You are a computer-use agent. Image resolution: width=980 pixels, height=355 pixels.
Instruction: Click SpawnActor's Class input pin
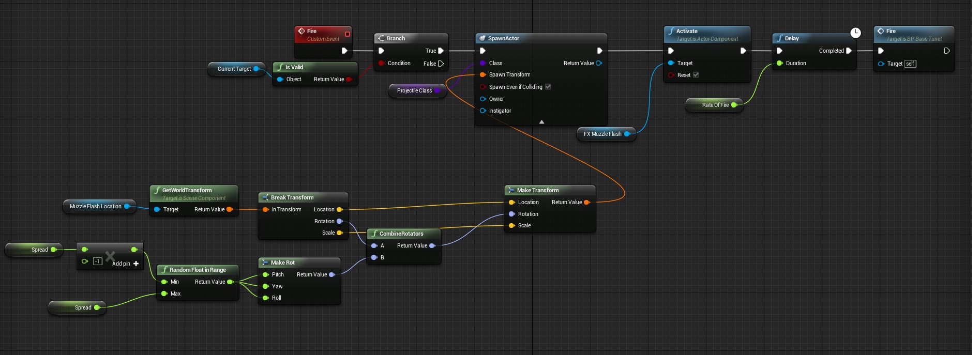483,63
